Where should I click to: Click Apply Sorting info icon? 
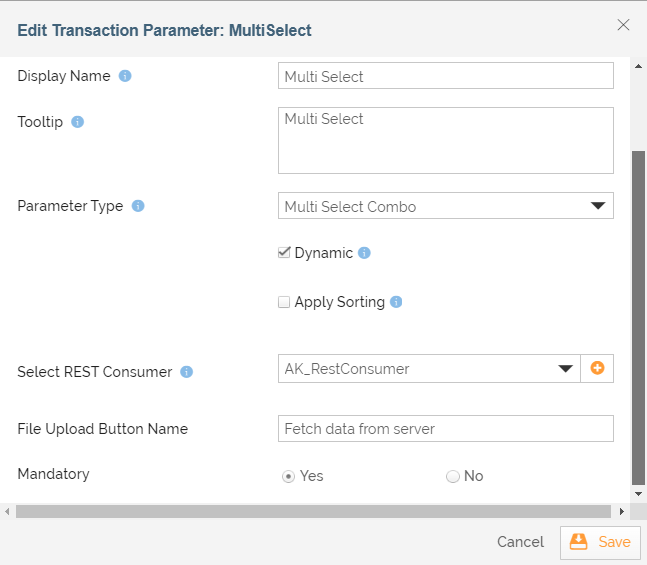(x=396, y=302)
